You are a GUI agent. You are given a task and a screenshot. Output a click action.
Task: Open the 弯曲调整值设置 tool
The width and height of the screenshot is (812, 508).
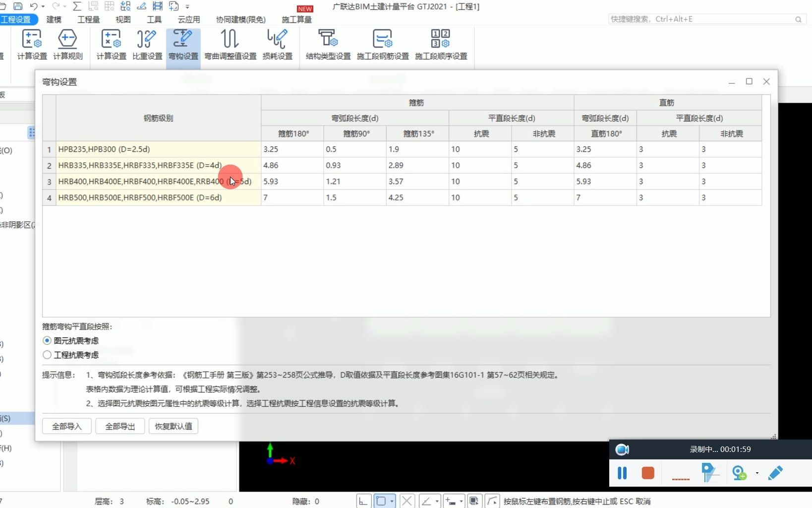(231, 45)
